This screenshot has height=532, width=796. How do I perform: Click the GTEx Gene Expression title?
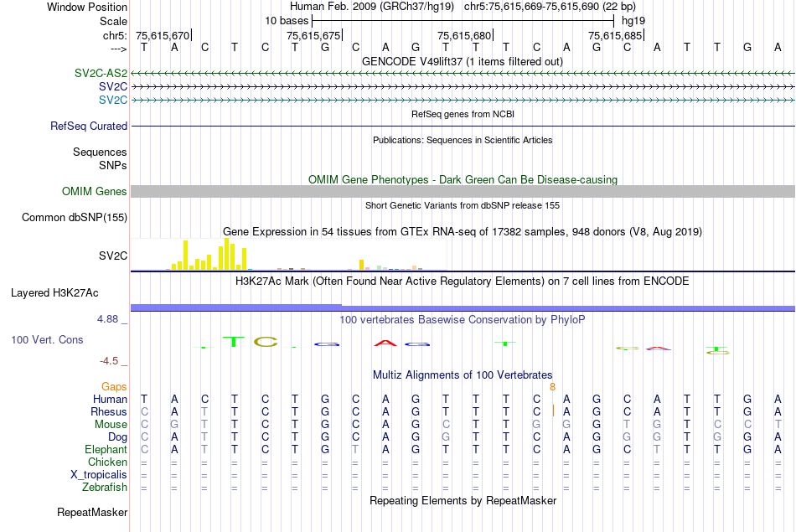(x=463, y=231)
